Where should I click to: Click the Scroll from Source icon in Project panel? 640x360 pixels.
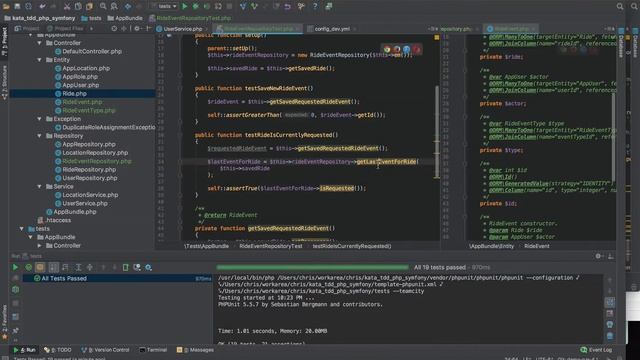point(114,29)
